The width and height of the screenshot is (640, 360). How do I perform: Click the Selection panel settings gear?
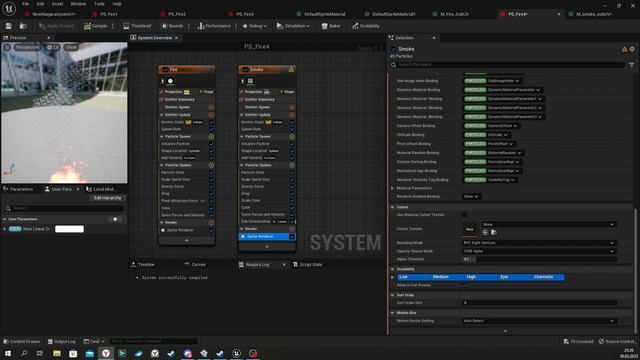pyautogui.click(x=632, y=49)
